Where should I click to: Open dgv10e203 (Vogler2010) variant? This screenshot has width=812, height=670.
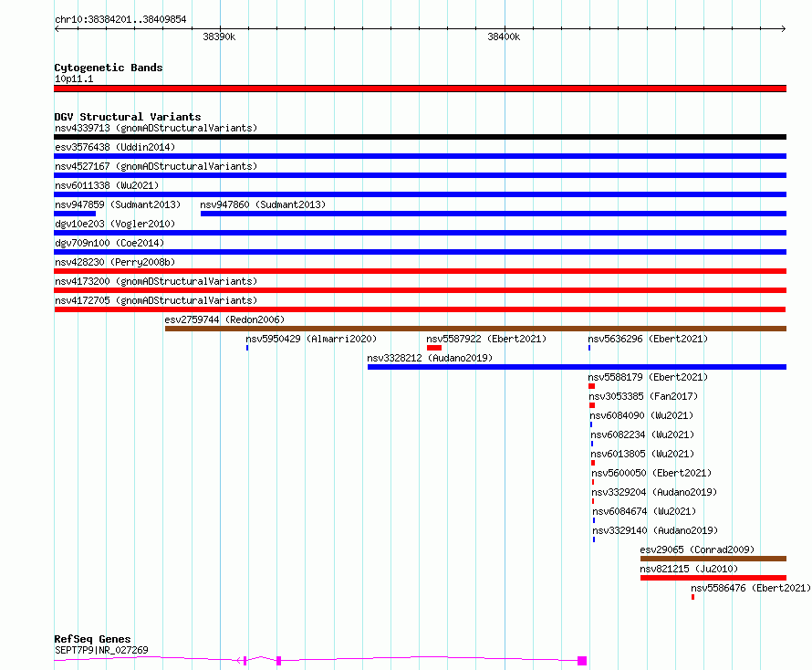tap(115, 224)
